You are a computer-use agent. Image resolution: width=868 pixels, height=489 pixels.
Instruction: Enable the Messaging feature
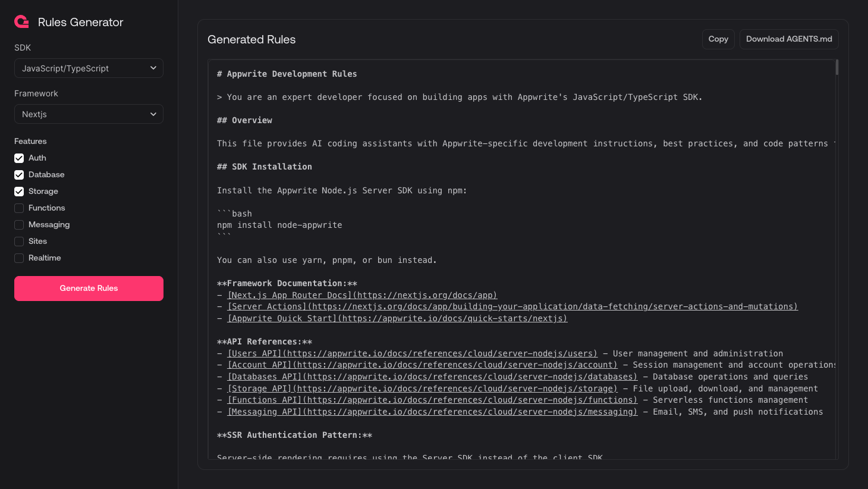[18, 224]
